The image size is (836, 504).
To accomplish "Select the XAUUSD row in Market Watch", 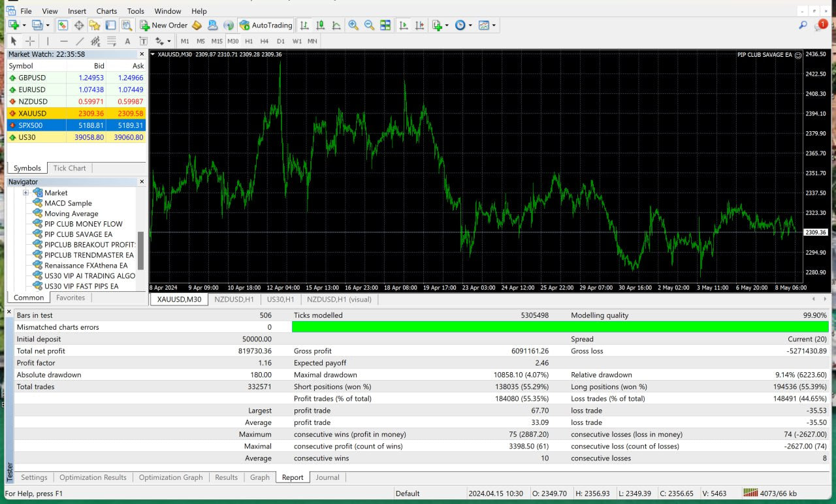I will (x=76, y=113).
